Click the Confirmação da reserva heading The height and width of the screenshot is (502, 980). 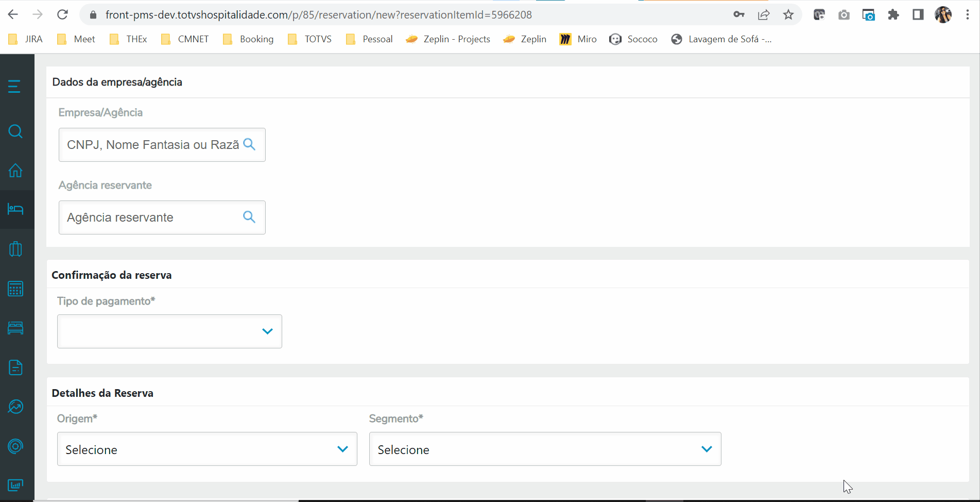[x=112, y=275]
